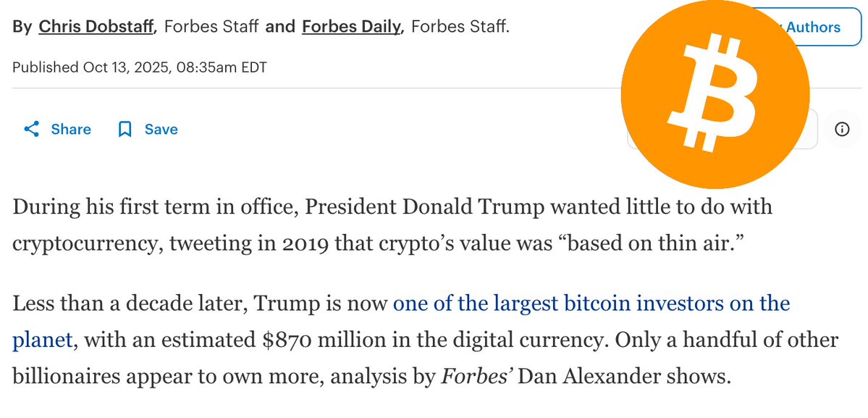Click the Share arrow icon

(x=31, y=130)
